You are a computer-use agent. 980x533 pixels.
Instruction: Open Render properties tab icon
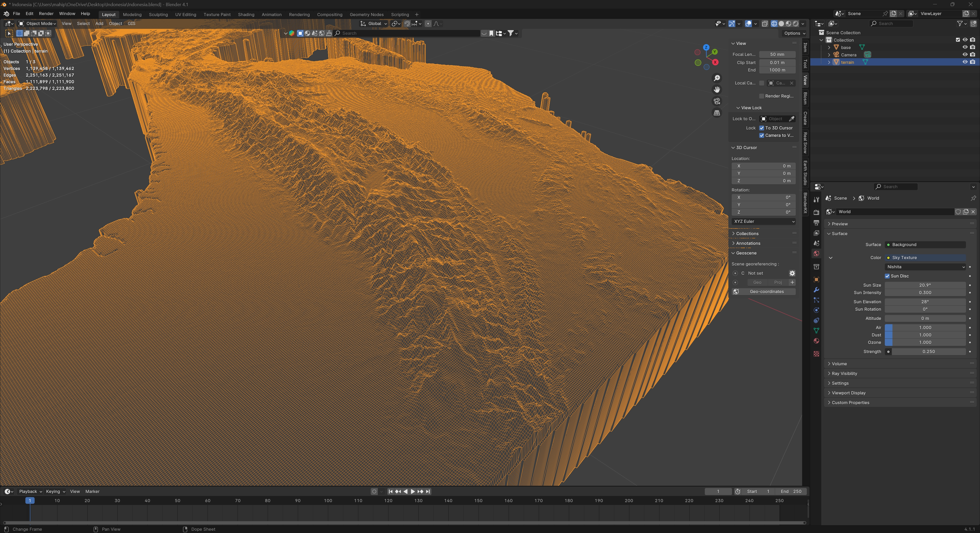tap(816, 212)
